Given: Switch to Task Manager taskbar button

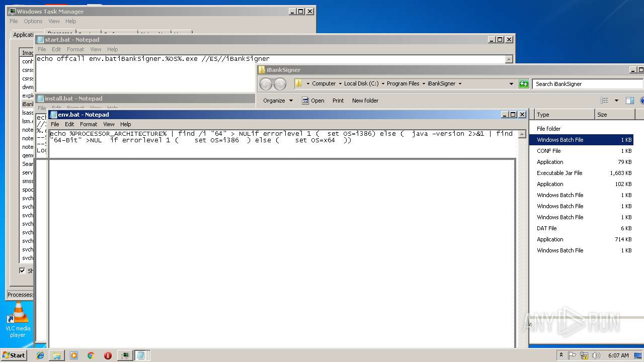Looking at the screenshot, I should pyautogui.click(x=125, y=355).
